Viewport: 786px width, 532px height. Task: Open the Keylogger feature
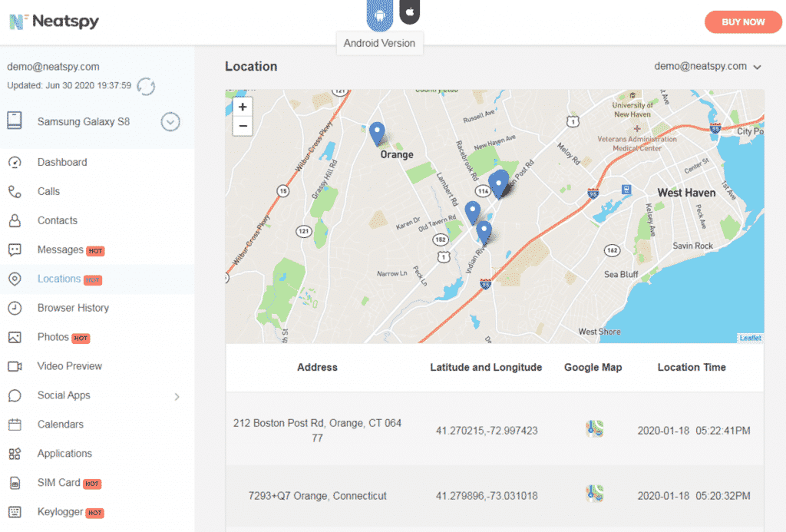[x=61, y=512]
